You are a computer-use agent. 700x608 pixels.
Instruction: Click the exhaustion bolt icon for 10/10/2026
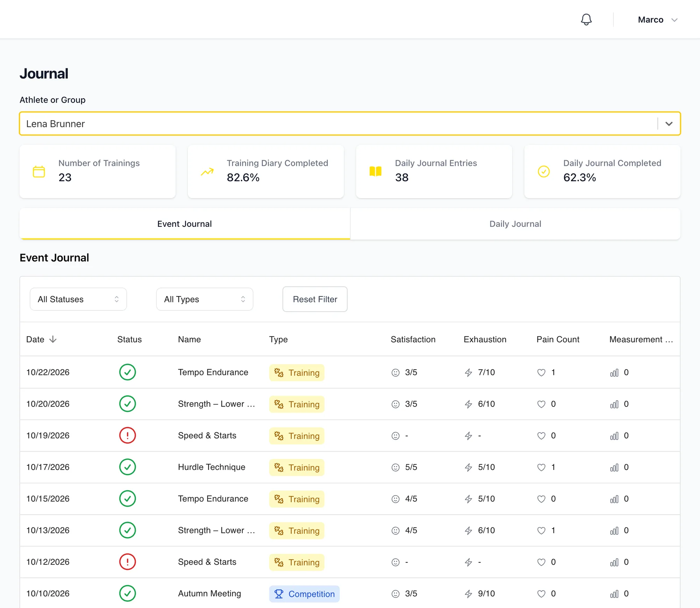(469, 594)
